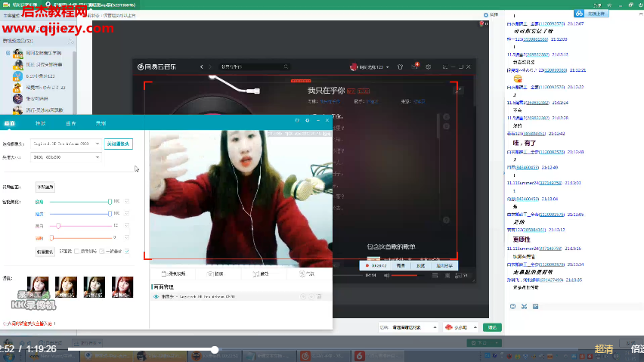Click the last refresh icon in camera source row
Image resolution: width=644 pixels, height=362 pixels.
[319, 296]
